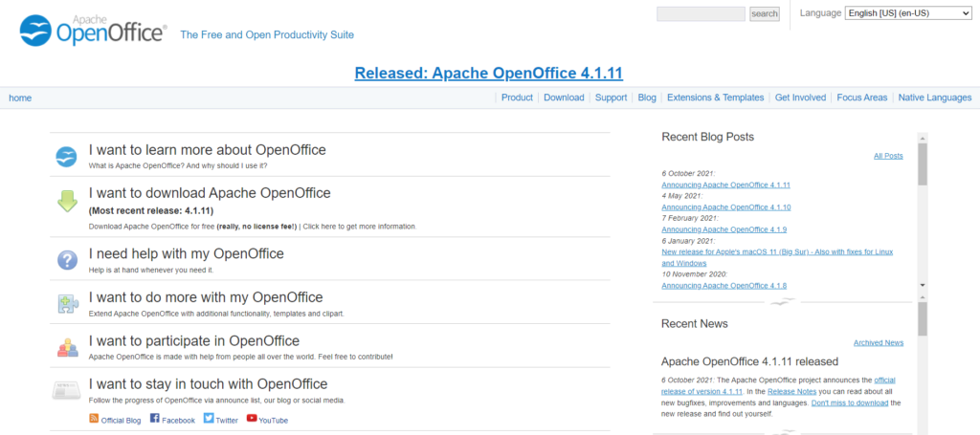Open the 'Don't miss to download' link
This screenshot has height=435, width=980.
click(x=850, y=403)
